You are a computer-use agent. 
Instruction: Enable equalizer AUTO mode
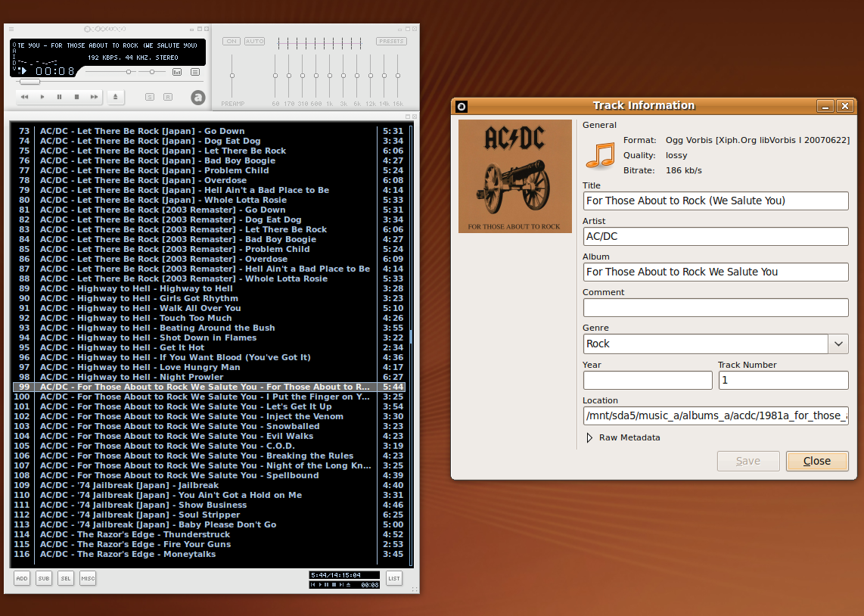tap(254, 42)
